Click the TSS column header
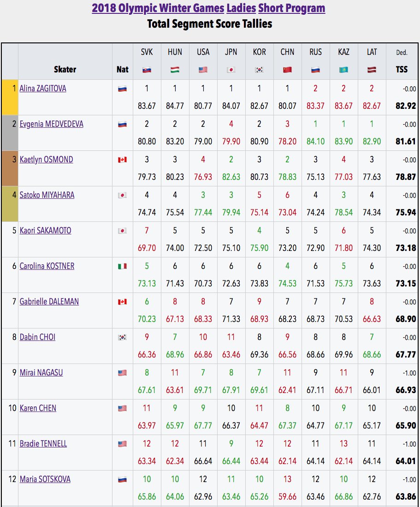 point(402,69)
